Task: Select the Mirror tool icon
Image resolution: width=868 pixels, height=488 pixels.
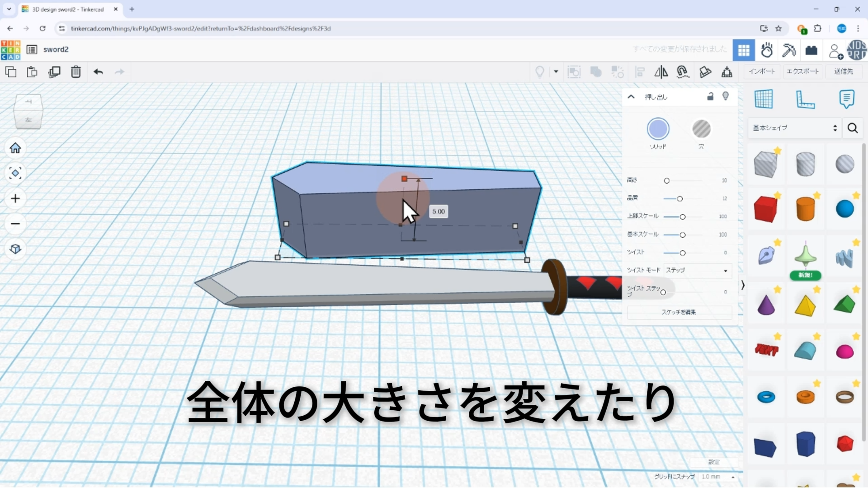Action: click(x=661, y=72)
